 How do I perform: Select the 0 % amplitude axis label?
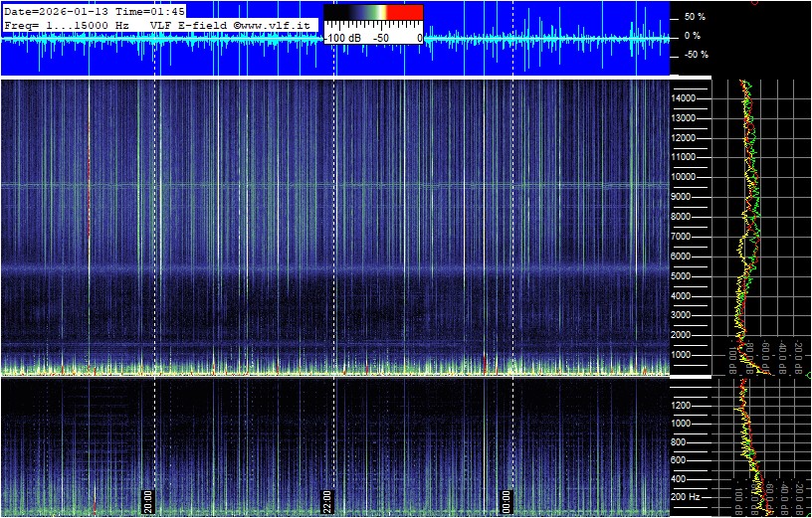(694, 36)
